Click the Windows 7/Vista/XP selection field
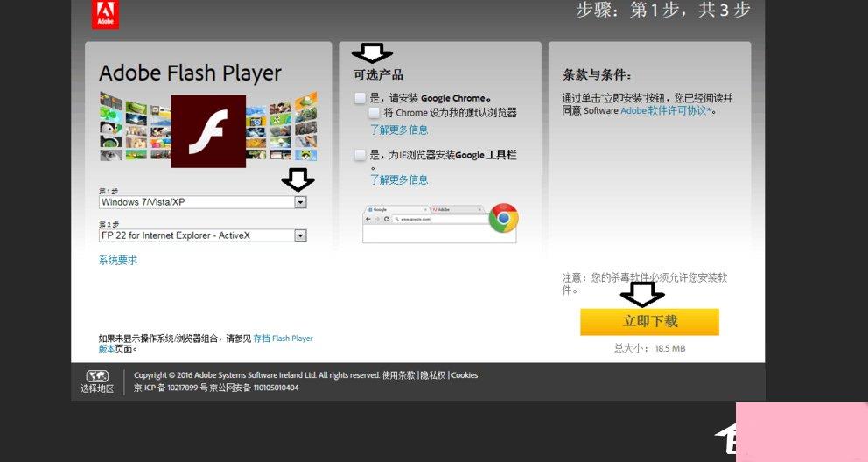 203,202
